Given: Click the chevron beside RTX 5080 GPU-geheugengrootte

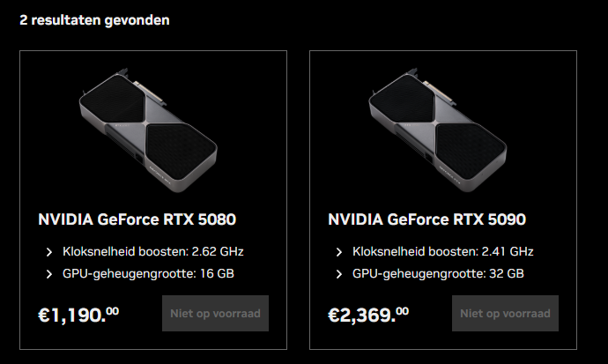Looking at the screenshot, I should (x=49, y=274).
